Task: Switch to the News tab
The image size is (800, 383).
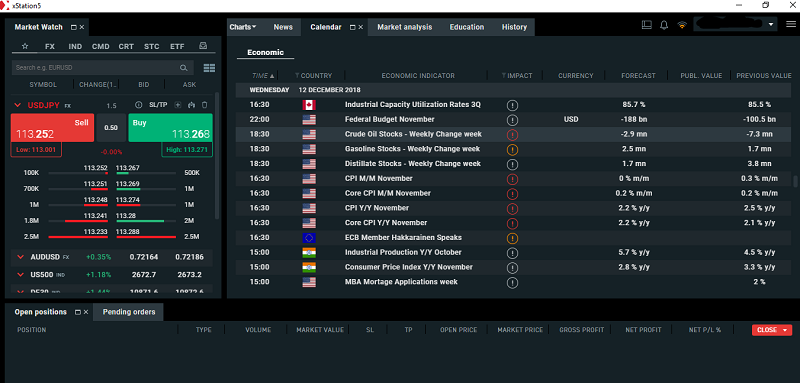Action: tap(283, 27)
